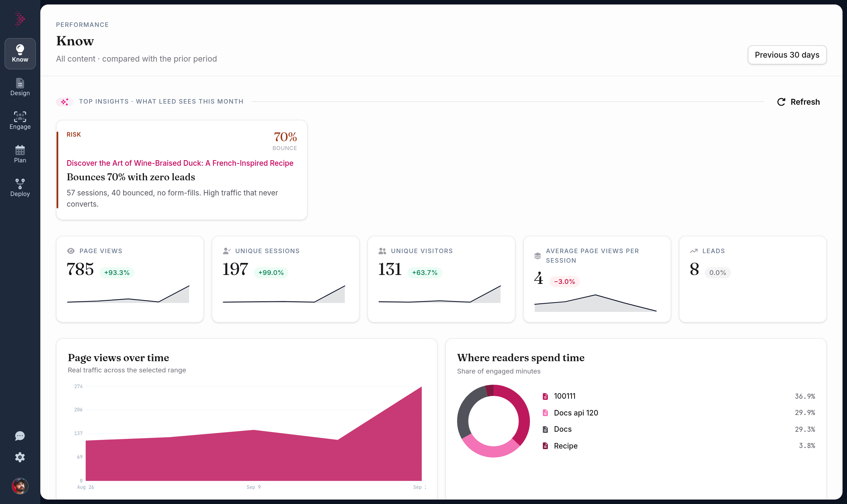Open the Engage section
Image resolution: width=847 pixels, height=504 pixels.
[20, 121]
